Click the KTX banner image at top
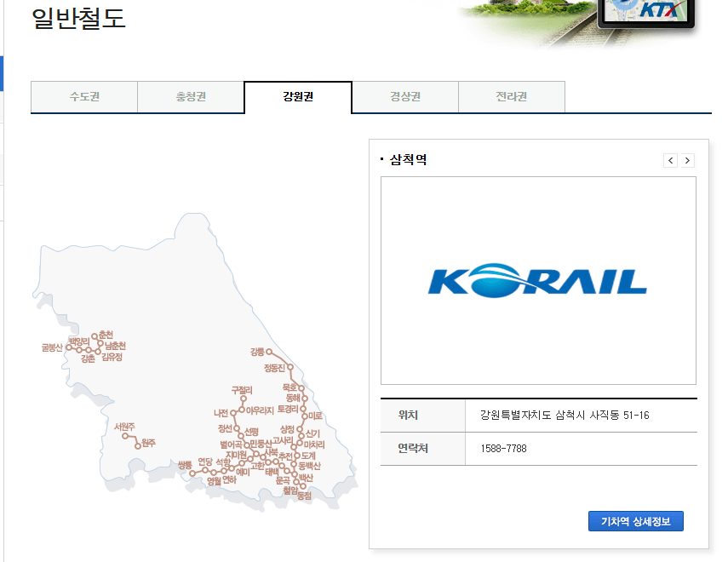The height and width of the screenshot is (562, 728). pyautogui.click(x=648, y=14)
